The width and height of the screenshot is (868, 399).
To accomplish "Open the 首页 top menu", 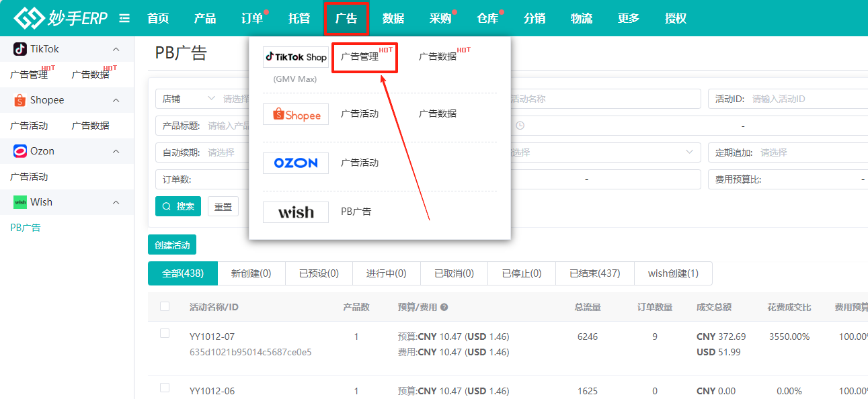I will pyautogui.click(x=158, y=18).
